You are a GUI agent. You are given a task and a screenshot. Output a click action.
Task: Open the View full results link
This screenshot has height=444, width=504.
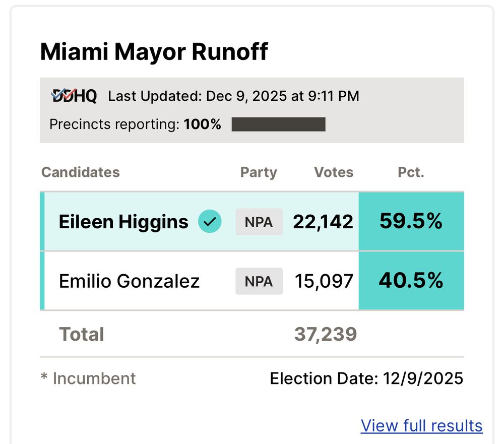click(421, 425)
